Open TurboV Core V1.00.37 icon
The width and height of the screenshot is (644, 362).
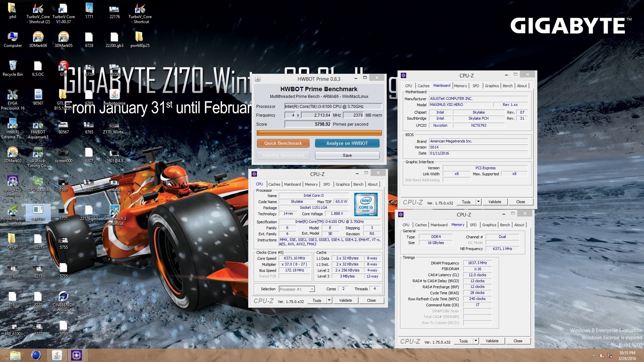coord(64,13)
